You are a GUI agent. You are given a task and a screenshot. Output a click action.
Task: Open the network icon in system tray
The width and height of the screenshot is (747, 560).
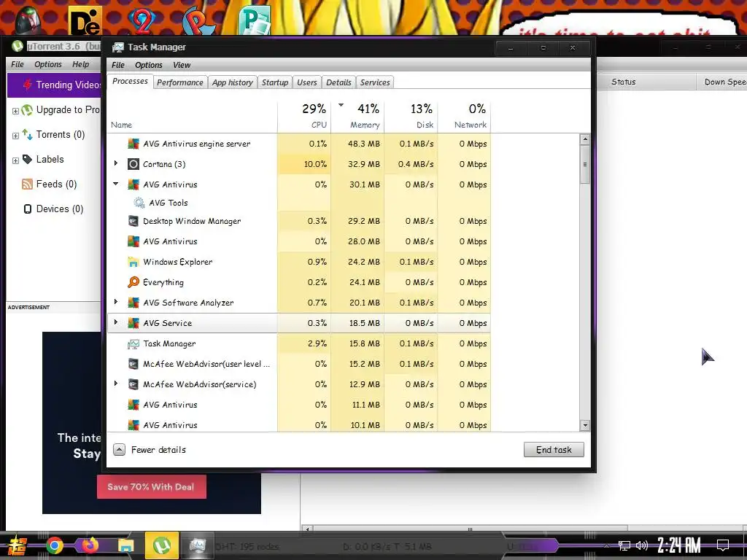click(x=624, y=545)
